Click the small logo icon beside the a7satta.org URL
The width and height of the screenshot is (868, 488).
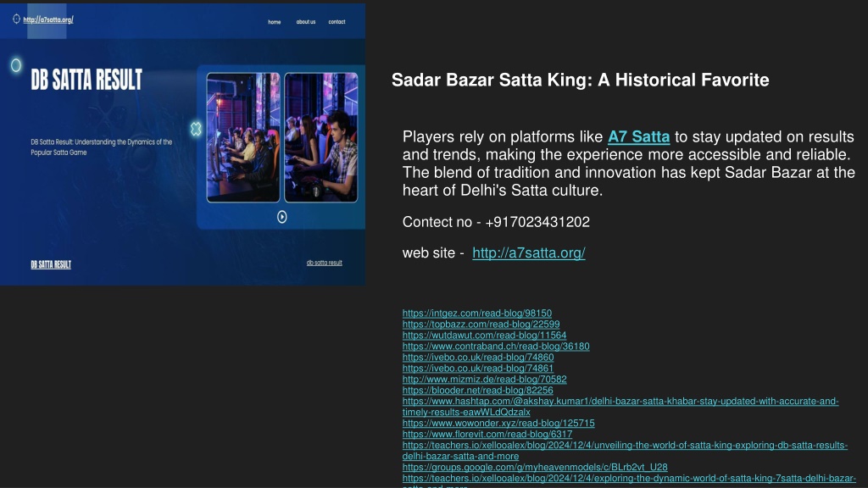point(16,19)
